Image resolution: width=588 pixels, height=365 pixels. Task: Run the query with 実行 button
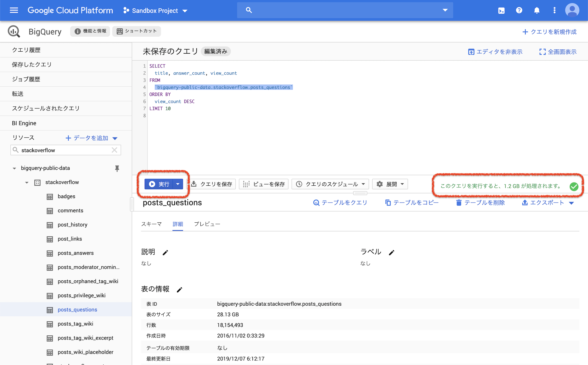[159, 184]
